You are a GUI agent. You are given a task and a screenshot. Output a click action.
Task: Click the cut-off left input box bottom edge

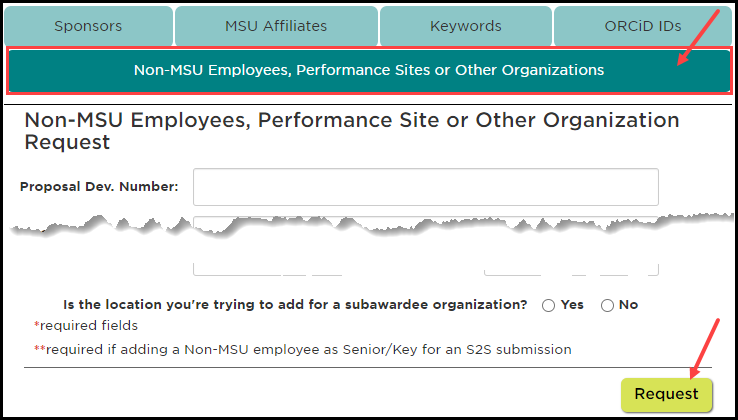pos(267,270)
